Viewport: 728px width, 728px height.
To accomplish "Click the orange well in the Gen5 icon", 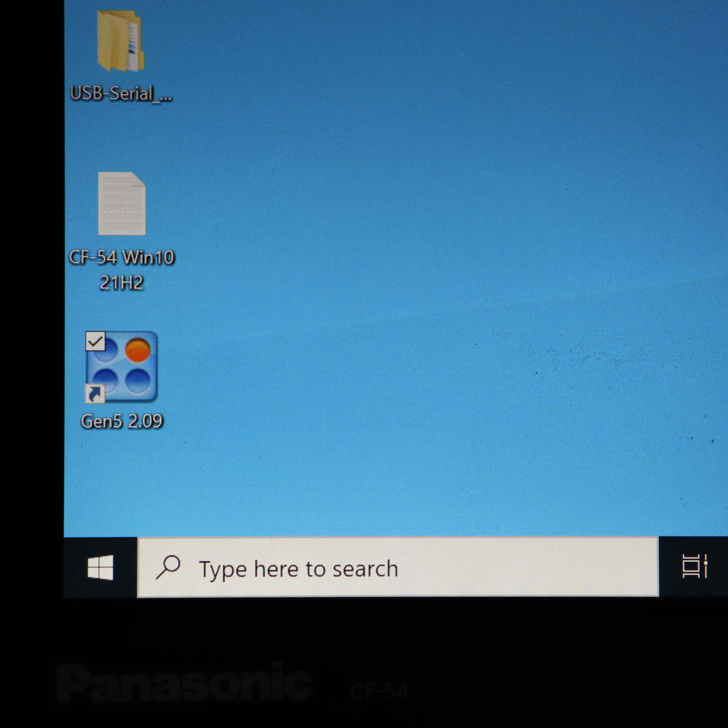I will [x=138, y=350].
